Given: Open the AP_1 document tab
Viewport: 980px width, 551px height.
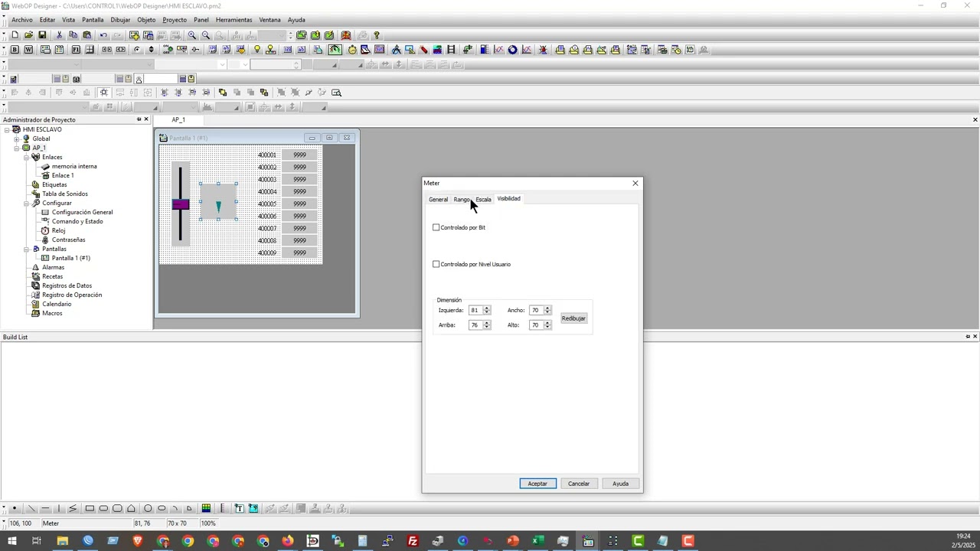Looking at the screenshot, I should pyautogui.click(x=178, y=120).
